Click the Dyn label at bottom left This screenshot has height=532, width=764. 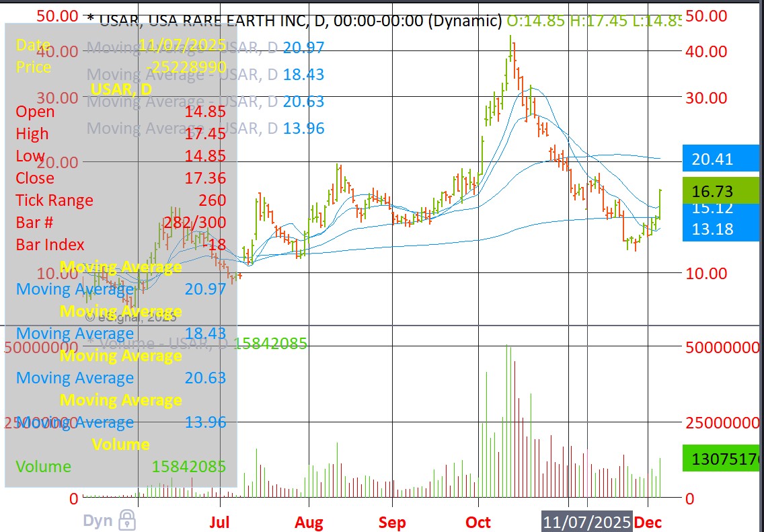(x=98, y=521)
